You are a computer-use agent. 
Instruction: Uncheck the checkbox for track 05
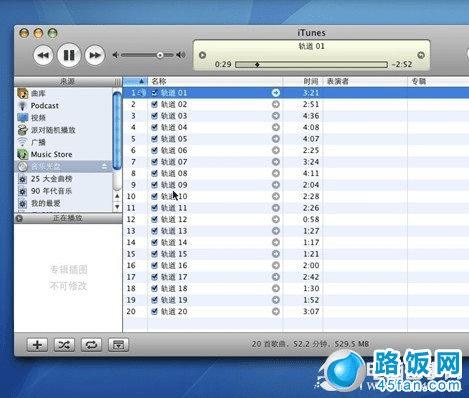[x=154, y=139]
